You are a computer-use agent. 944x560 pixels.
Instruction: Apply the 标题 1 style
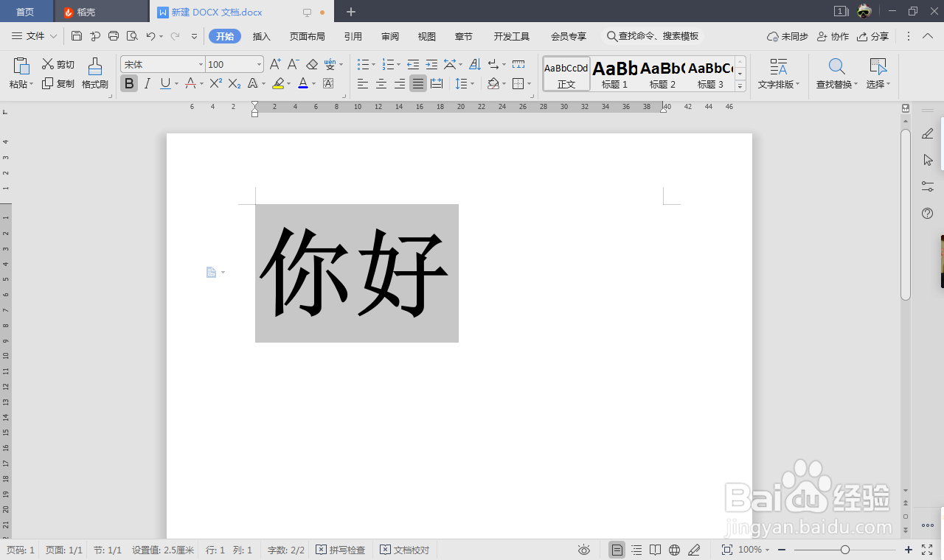(x=614, y=74)
